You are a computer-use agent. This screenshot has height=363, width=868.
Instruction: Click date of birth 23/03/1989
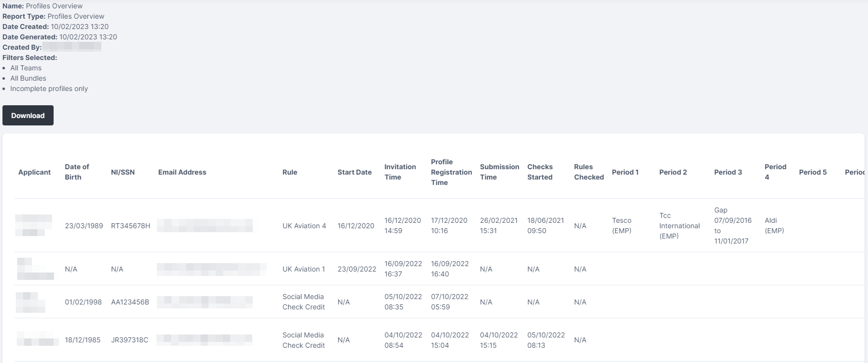click(84, 226)
